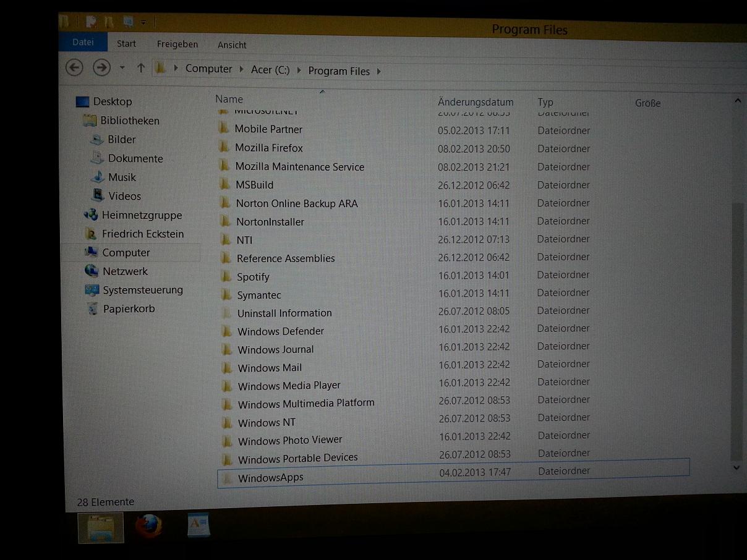Switch to the Start ribbon tab
747x560 pixels.
[x=126, y=43]
